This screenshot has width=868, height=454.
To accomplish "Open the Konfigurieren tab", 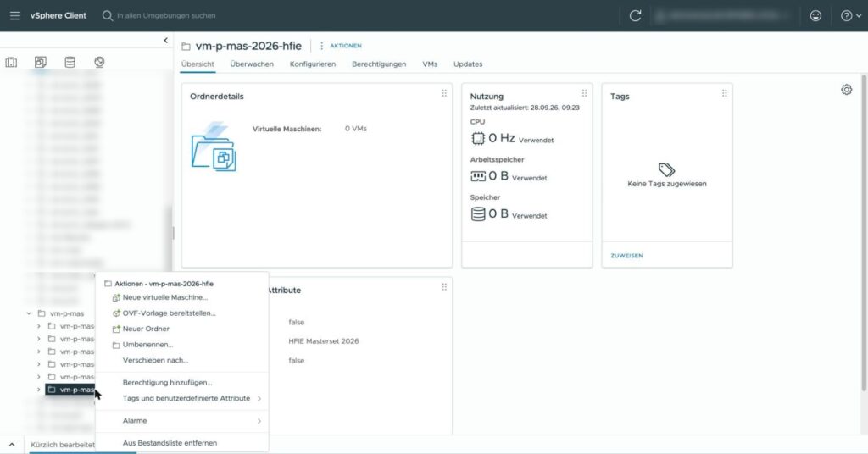I will pyautogui.click(x=313, y=64).
